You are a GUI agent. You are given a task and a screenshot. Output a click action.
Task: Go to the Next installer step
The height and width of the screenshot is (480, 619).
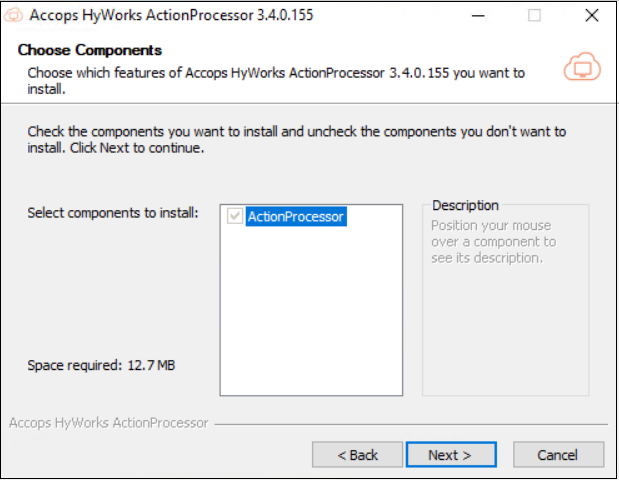449,455
